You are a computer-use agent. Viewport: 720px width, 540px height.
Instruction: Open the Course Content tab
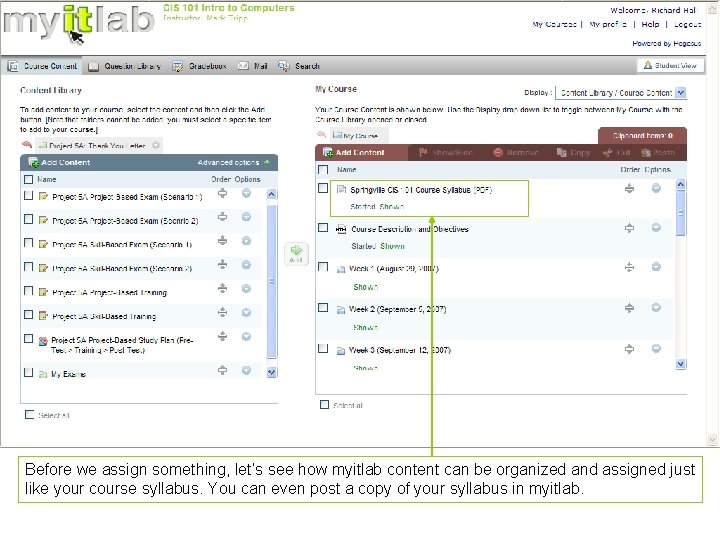click(x=42, y=66)
